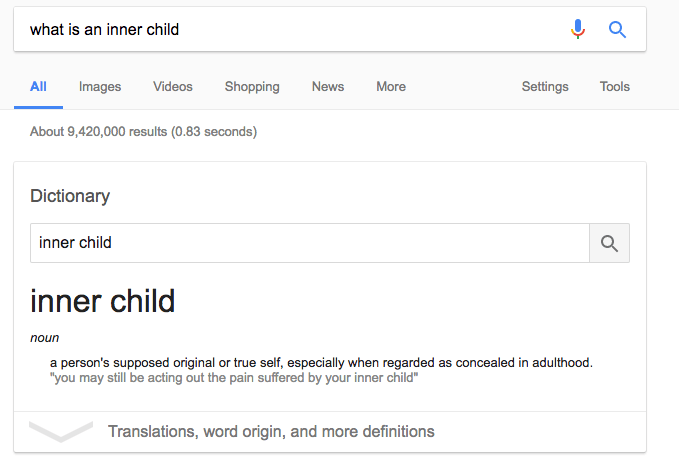Click the voice search microphone icon
679x459 pixels.
coord(578,30)
